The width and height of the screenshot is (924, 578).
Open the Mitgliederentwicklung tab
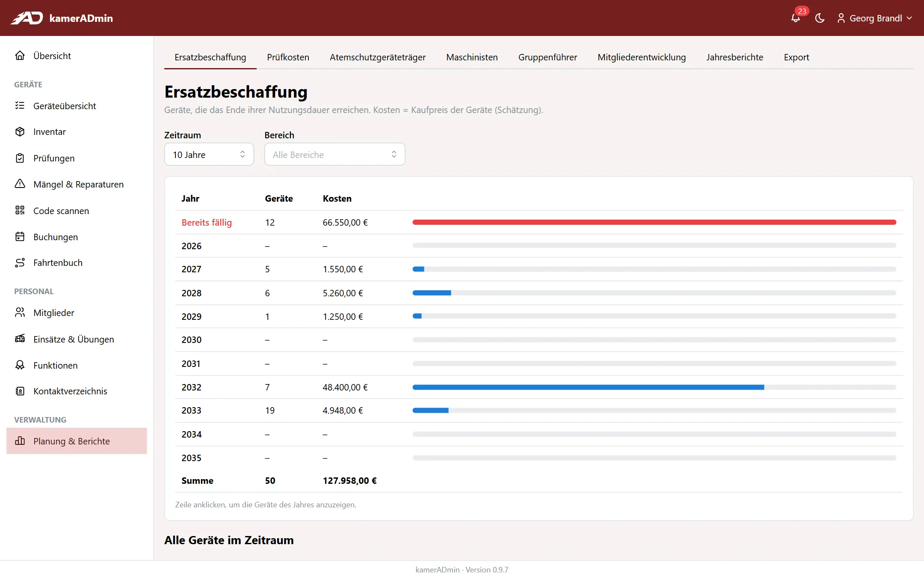tap(642, 57)
